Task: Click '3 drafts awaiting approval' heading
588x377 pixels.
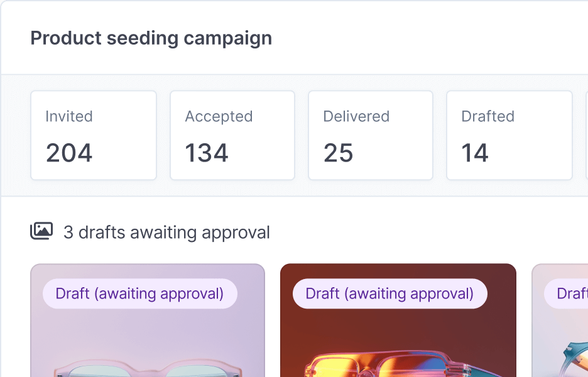Action: tap(166, 232)
